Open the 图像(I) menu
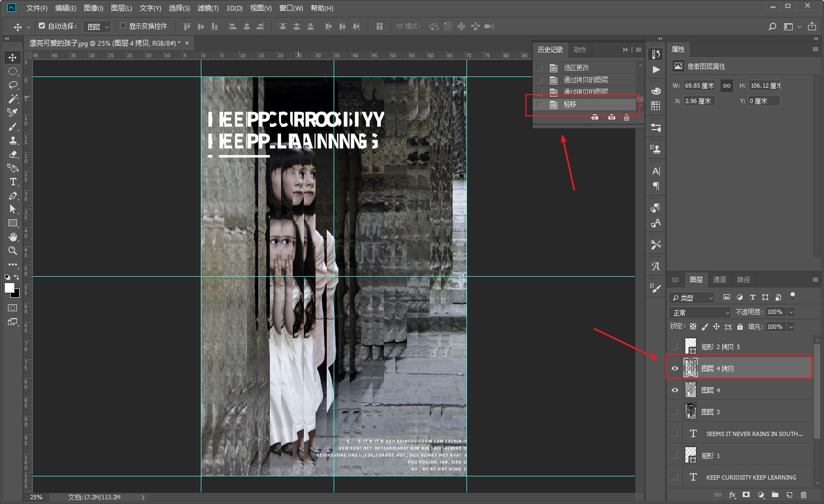Image resolution: width=824 pixels, height=504 pixels. click(94, 8)
